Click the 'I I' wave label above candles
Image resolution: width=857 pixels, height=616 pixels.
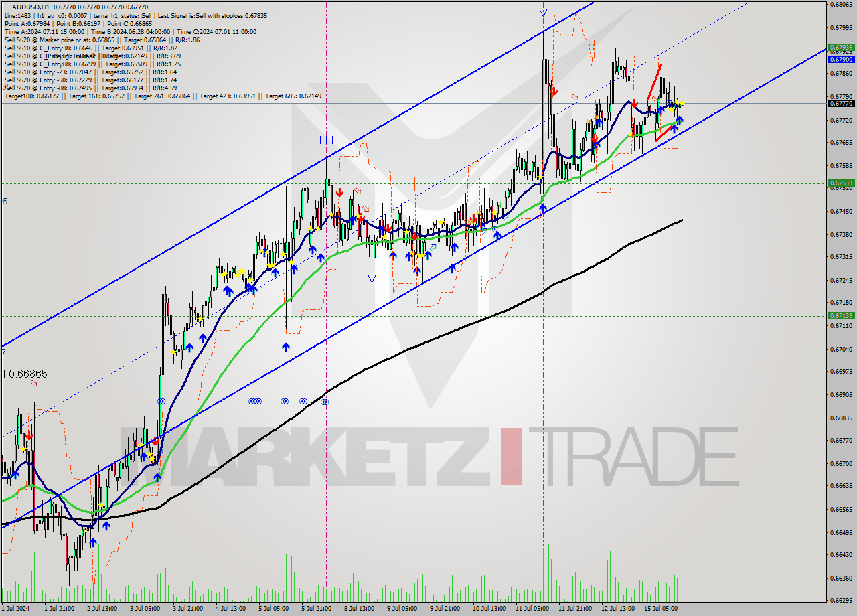pyautogui.click(x=326, y=139)
